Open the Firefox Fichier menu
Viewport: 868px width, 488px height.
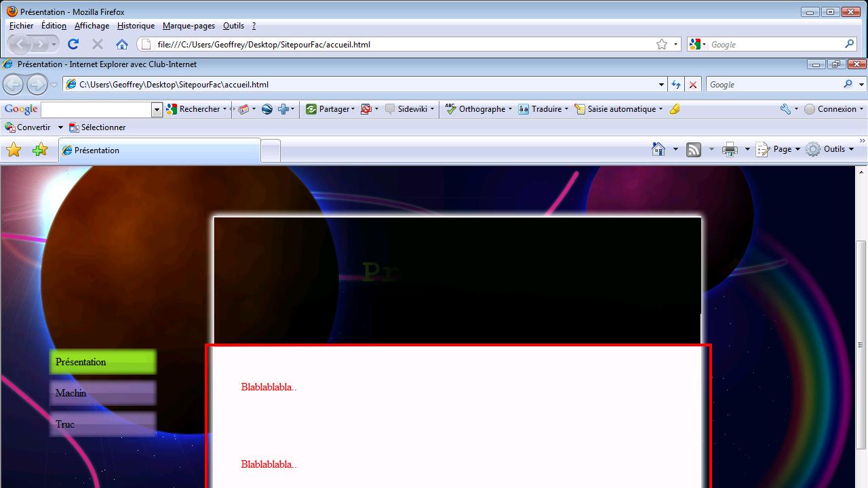21,26
